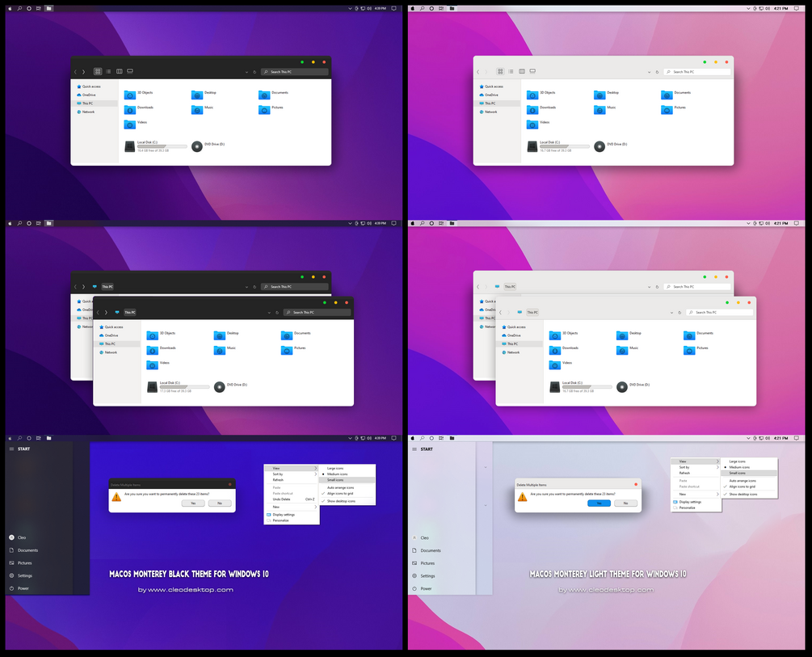Open 3D Objects folder in top dark Explorer
The width and height of the screenshot is (812, 657).
pos(139,95)
